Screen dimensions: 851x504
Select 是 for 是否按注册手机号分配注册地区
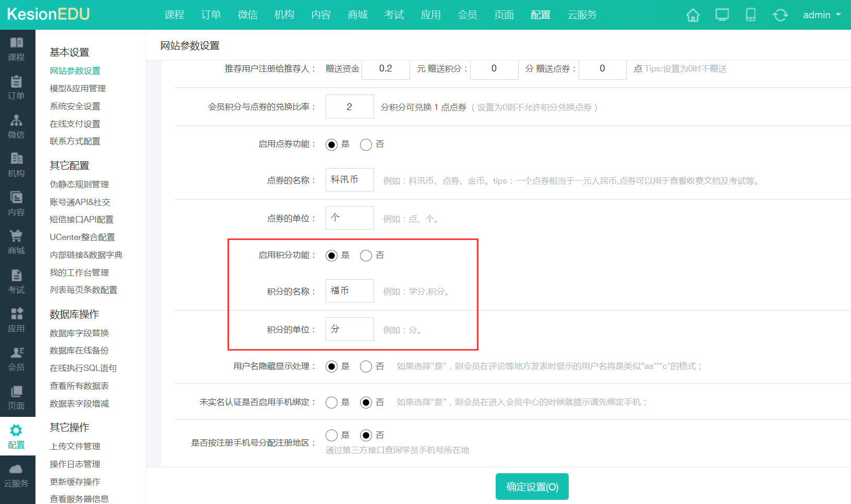point(331,435)
